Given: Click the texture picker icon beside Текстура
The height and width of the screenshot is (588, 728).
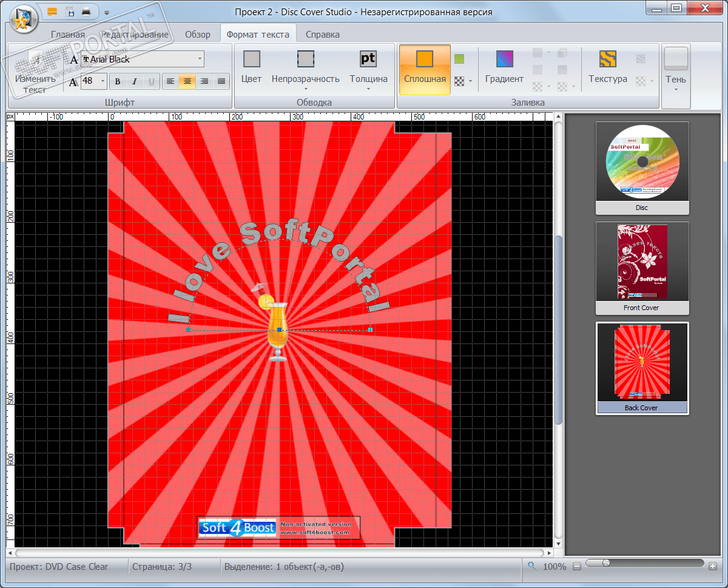Looking at the screenshot, I should 641,59.
